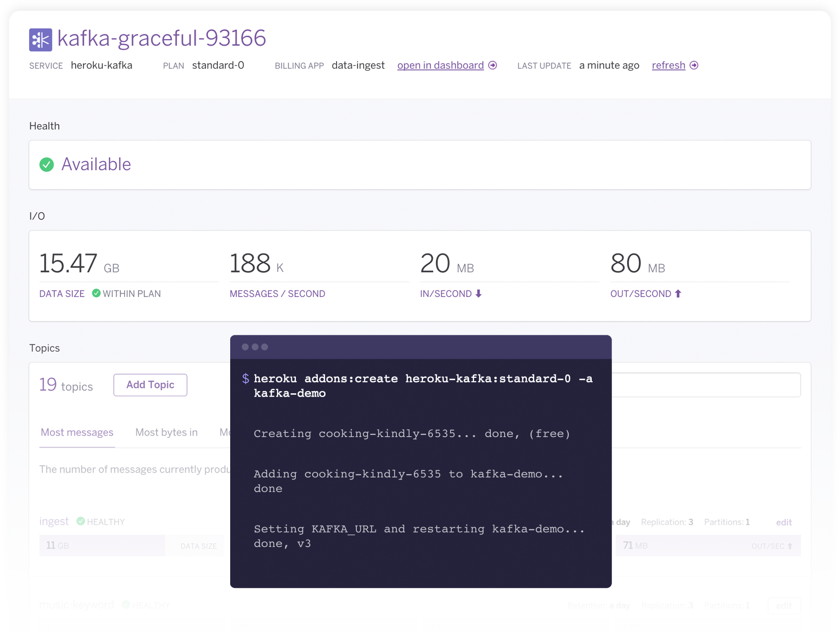
Task: Click the terminal window dots
Action: [255, 347]
